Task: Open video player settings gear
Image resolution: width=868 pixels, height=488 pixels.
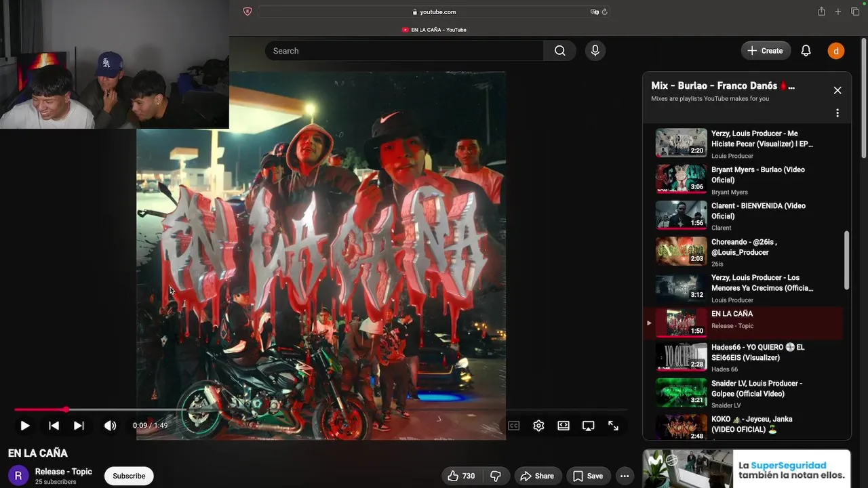Action: pos(538,426)
